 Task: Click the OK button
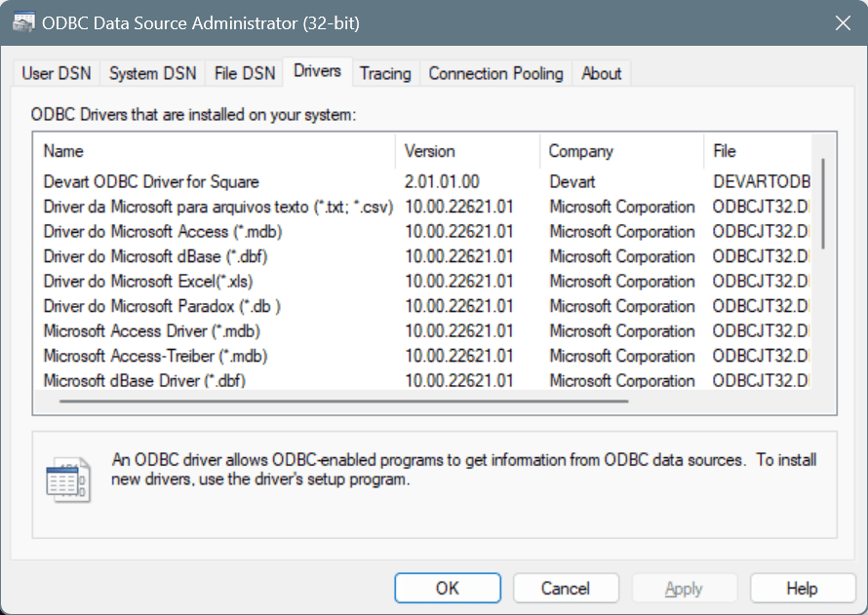448,588
